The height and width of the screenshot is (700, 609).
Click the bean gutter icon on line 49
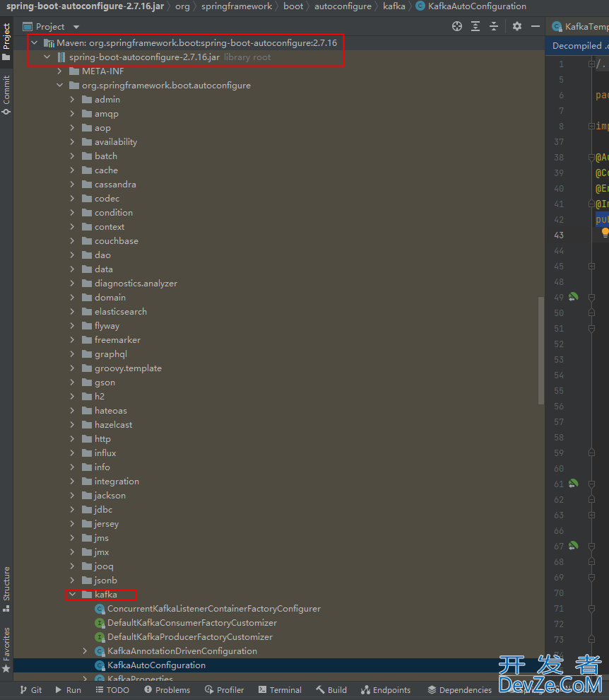click(573, 296)
